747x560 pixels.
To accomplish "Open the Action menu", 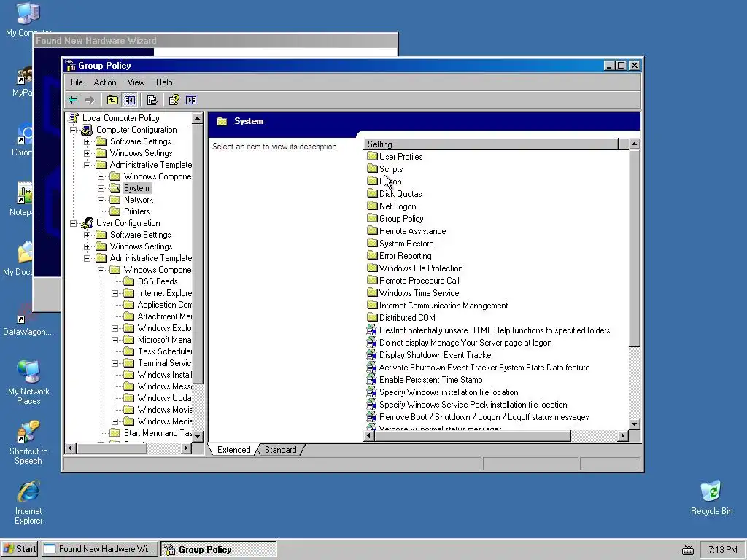I will (105, 82).
